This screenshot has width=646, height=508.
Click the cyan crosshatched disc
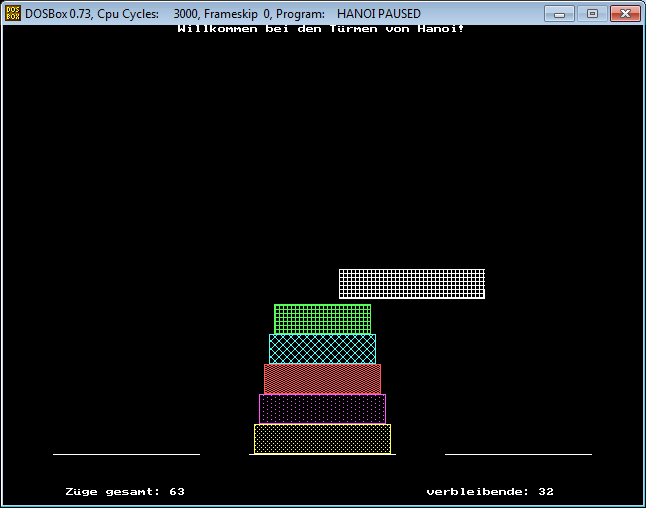tap(322, 349)
